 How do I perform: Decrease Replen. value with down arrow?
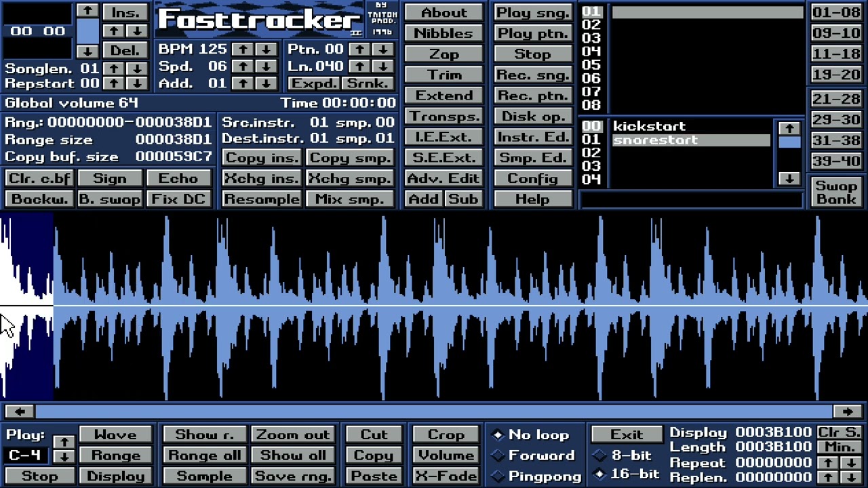point(851,477)
